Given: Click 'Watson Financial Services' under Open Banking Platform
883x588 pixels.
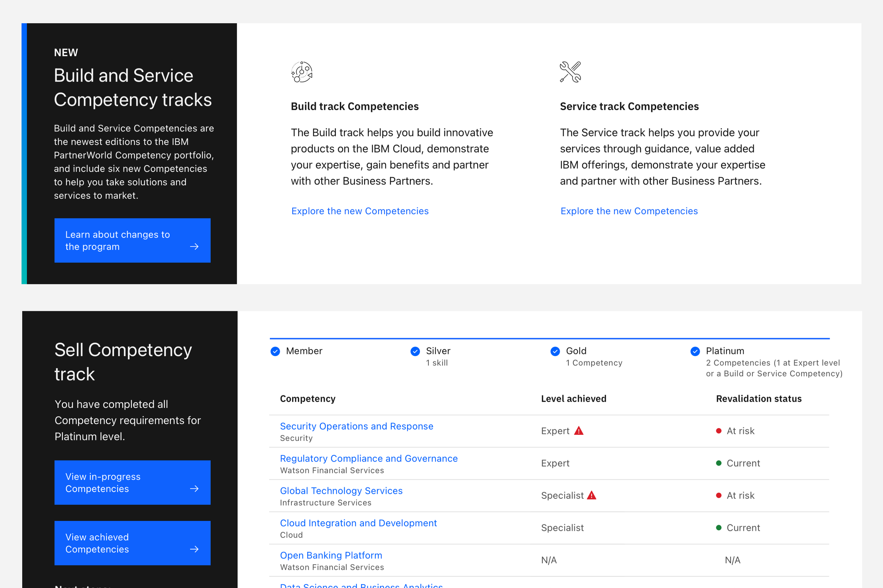Looking at the screenshot, I should click(x=332, y=567).
